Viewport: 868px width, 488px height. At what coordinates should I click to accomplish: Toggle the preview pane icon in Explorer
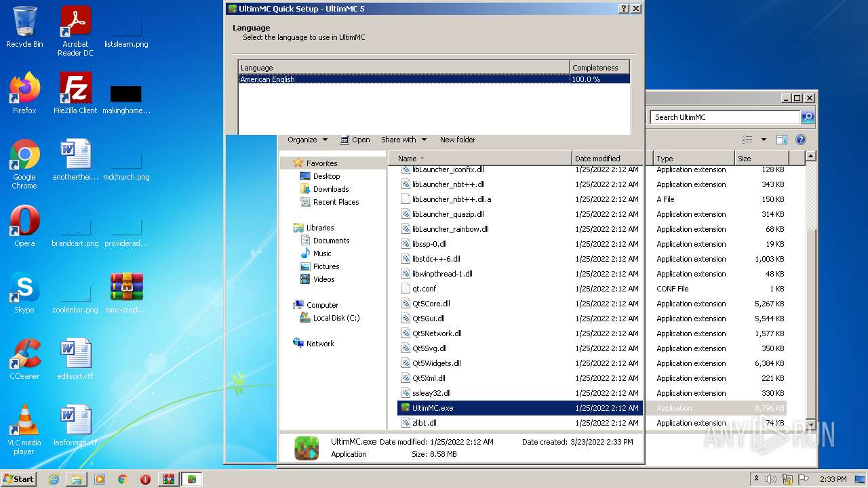pos(781,140)
